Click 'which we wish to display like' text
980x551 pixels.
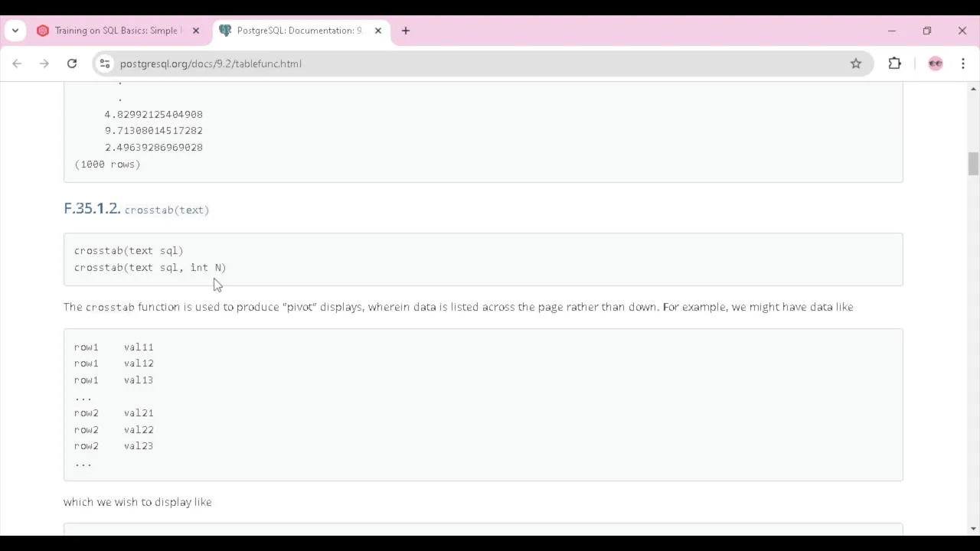[138, 502]
